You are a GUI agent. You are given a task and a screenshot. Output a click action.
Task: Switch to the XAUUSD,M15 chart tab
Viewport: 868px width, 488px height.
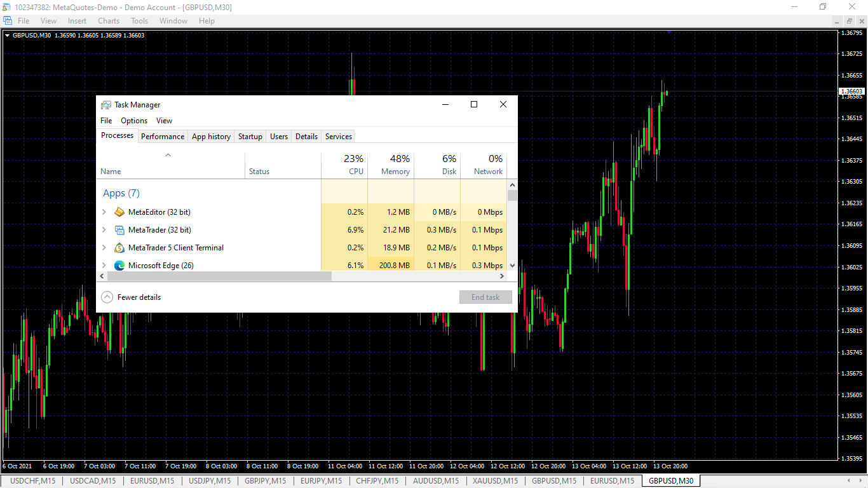tap(496, 481)
